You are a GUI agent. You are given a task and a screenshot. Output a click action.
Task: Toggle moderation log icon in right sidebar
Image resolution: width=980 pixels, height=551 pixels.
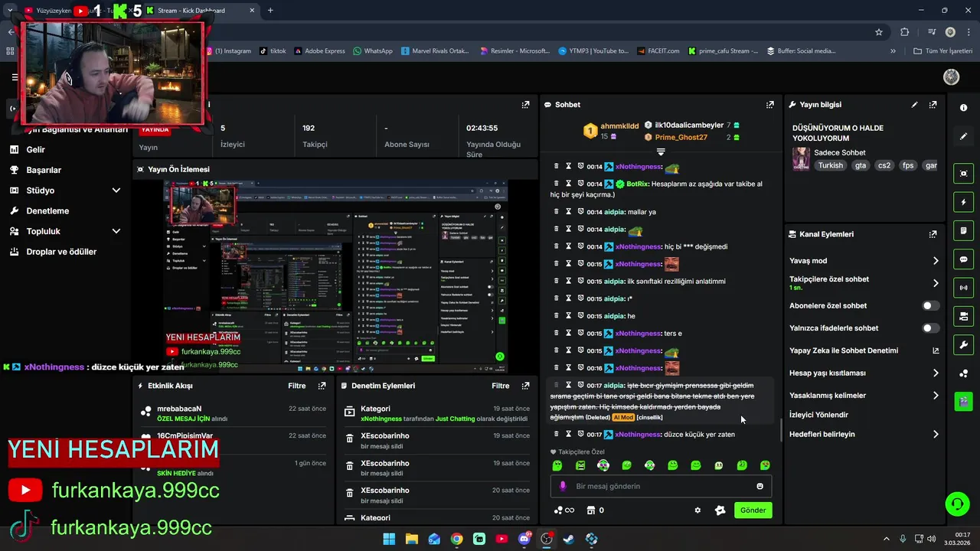(963, 231)
